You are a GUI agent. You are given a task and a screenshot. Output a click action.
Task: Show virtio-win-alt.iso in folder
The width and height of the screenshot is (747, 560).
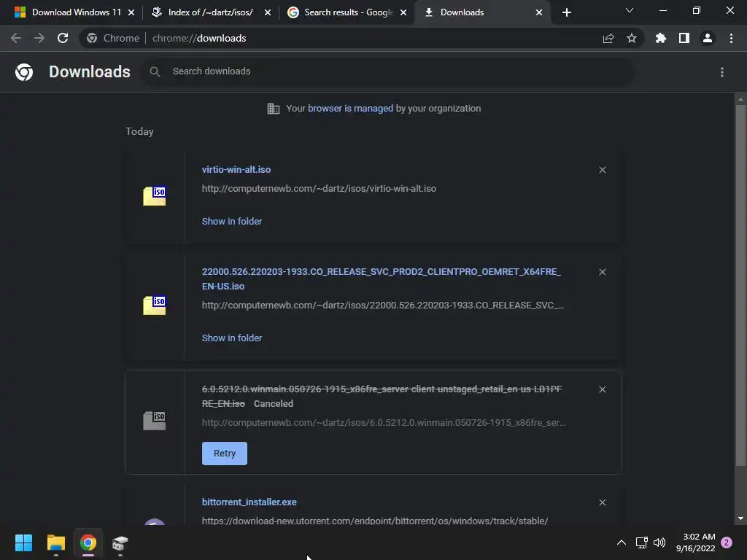[232, 222]
